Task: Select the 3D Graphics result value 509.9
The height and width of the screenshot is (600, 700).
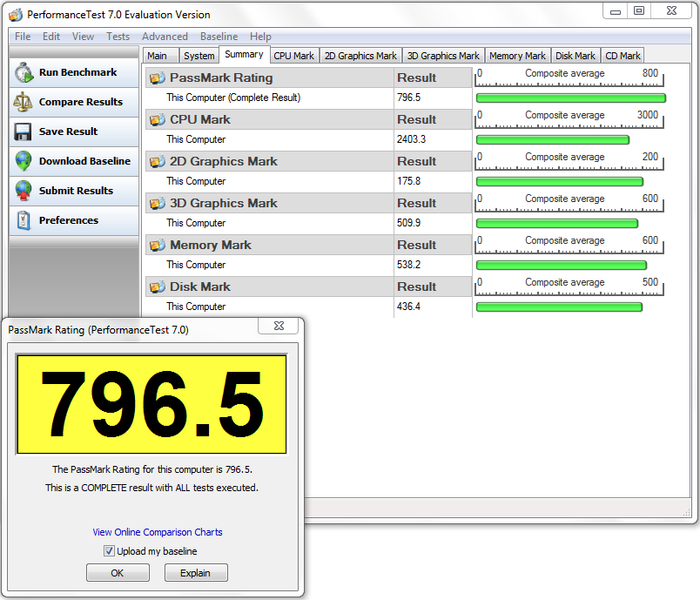Action: (x=409, y=223)
